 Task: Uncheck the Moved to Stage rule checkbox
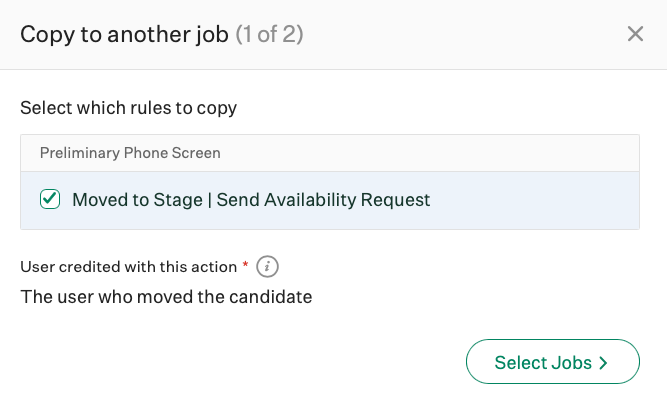(x=50, y=199)
